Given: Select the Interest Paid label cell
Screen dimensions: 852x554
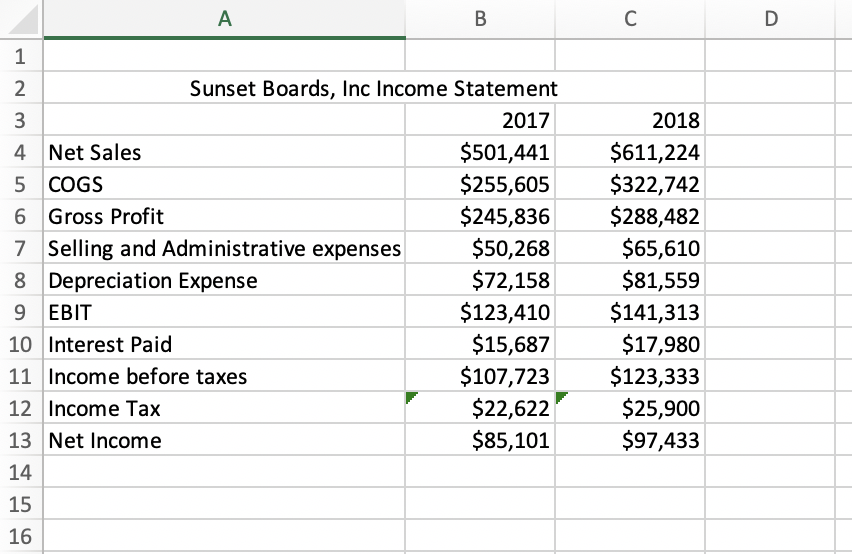Looking at the screenshot, I should 224,344.
